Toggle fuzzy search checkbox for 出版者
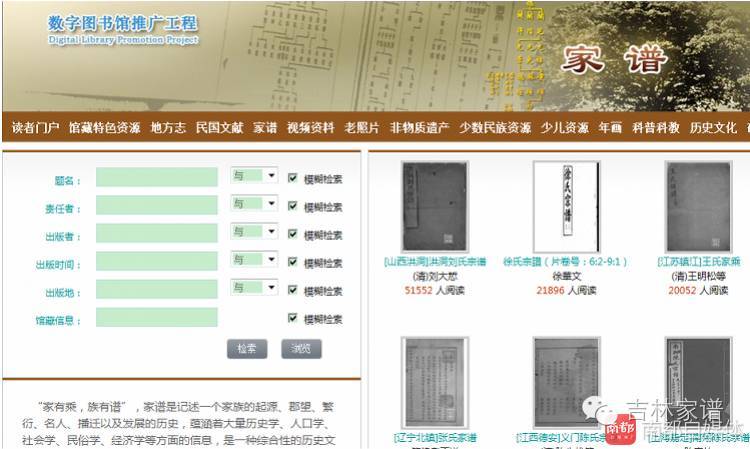This screenshot has width=750, height=449. [x=293, y=234]
